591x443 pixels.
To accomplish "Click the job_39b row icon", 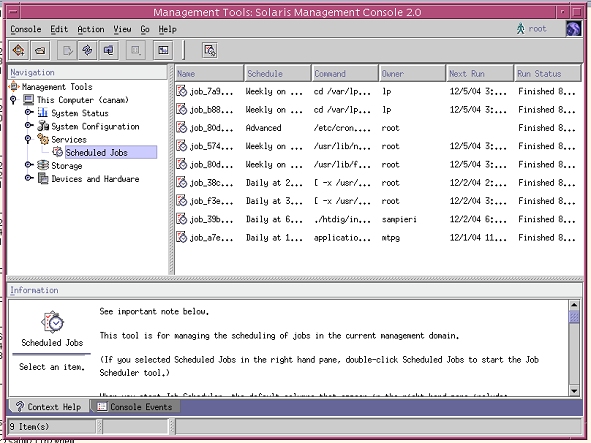I will click(182, 219).
